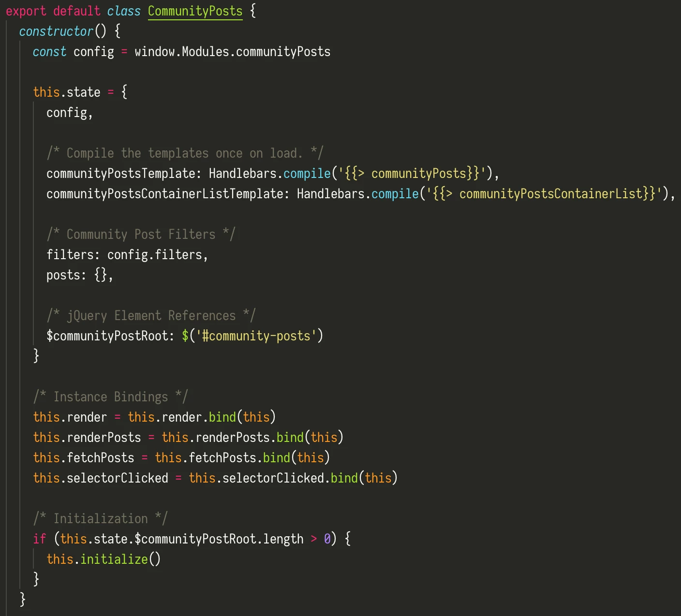Click '$communityPostRoot.length' in if condition
Screen dimensions: 681x616
coord(219,539)
